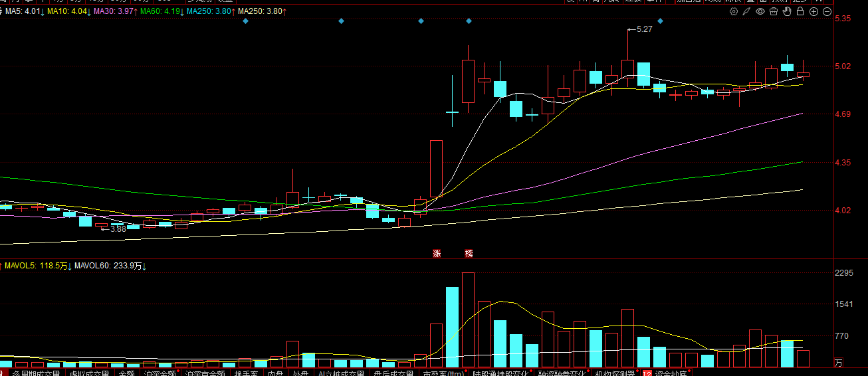868x376 pixels.
Task: Click the red 涨 marker below chart
Action: click(x=437, y=253)
